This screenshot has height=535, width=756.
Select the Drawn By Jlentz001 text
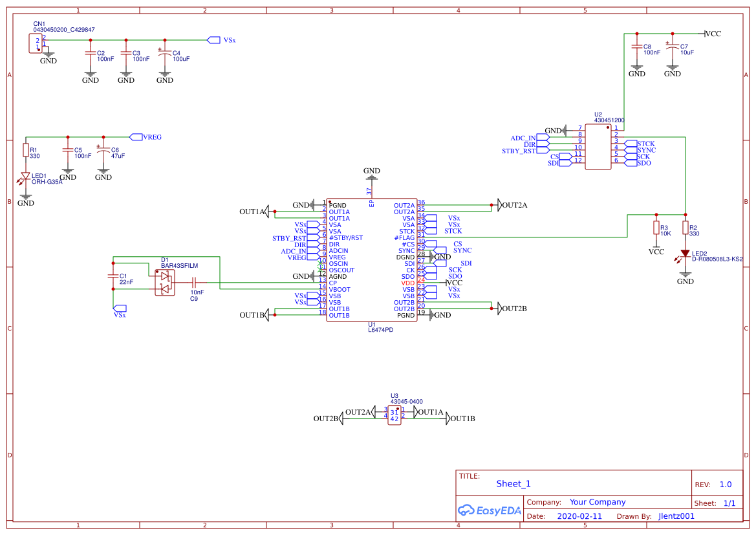tap(675, 516)
